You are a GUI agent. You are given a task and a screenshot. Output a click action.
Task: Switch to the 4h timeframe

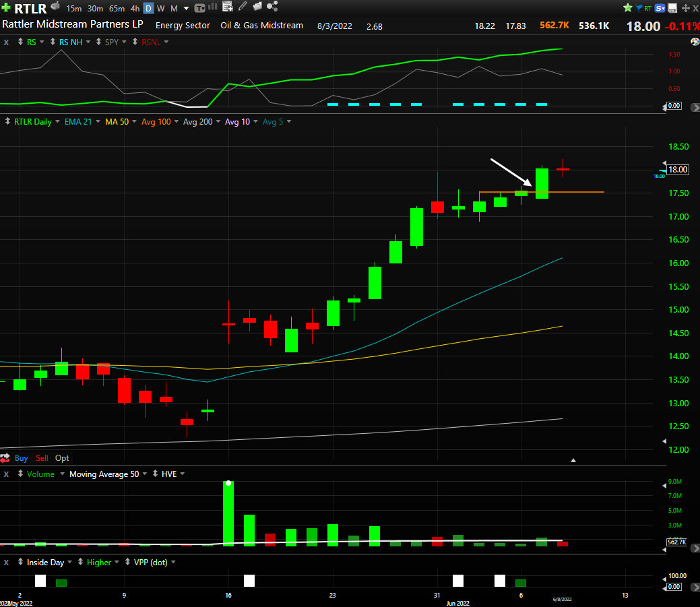click(x=135, y=9)
